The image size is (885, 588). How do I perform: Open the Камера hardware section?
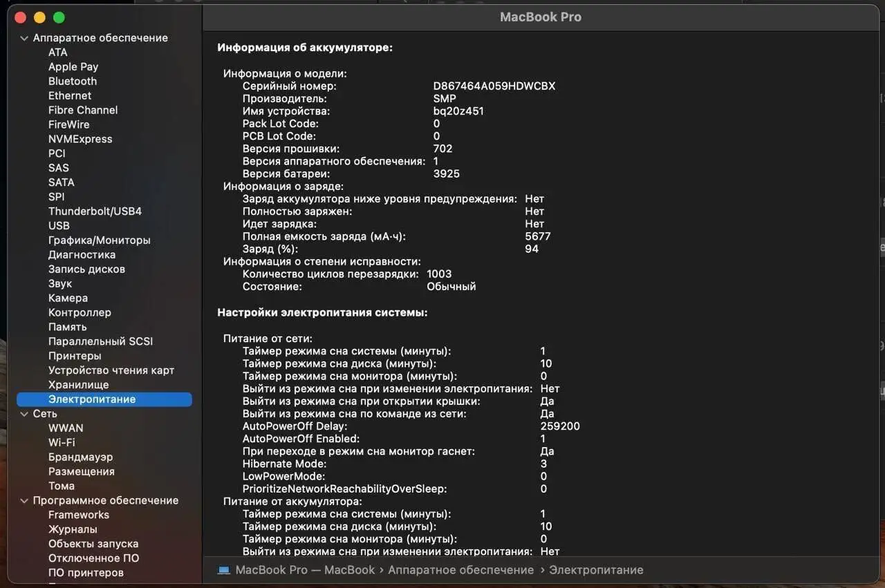(x=67, y=298)
